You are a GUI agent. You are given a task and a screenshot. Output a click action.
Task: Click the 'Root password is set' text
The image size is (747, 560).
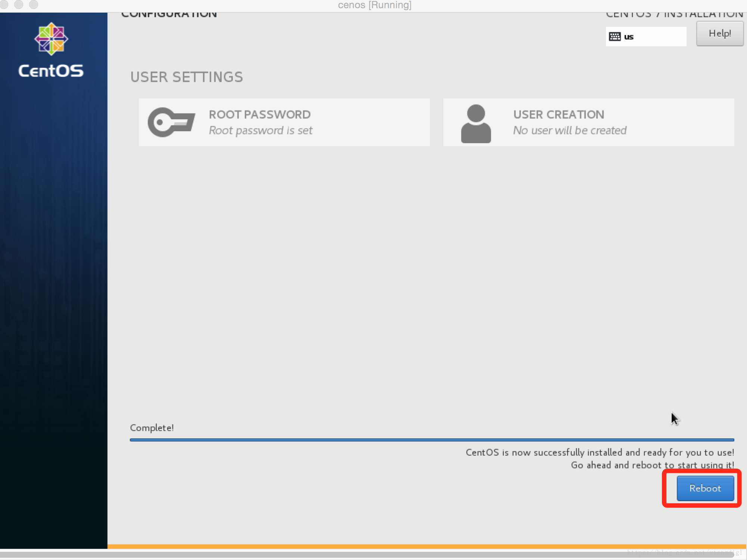coord(260,130)
